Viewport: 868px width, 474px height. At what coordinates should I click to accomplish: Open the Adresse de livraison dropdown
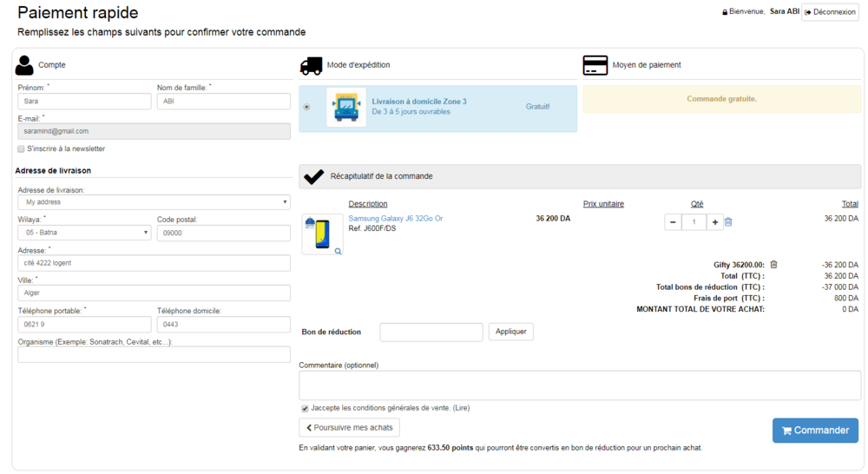[x=154, y=202]
